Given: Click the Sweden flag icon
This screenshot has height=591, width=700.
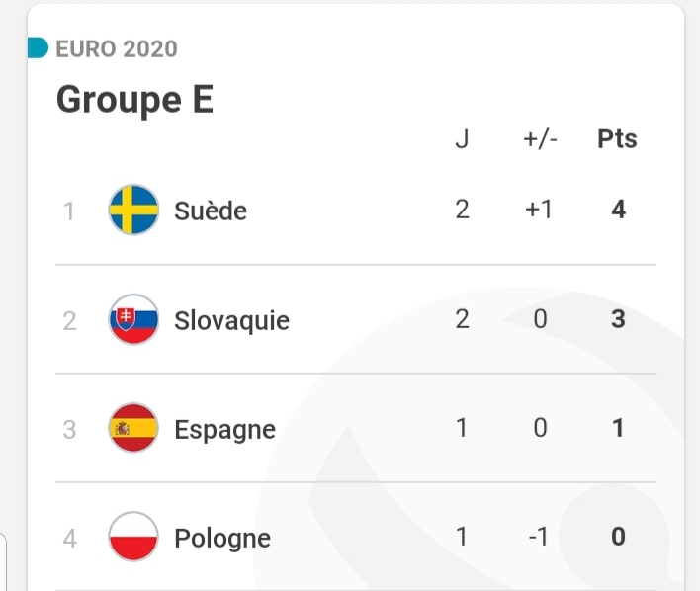Looking at the screenshot, I should click(133, 210).
